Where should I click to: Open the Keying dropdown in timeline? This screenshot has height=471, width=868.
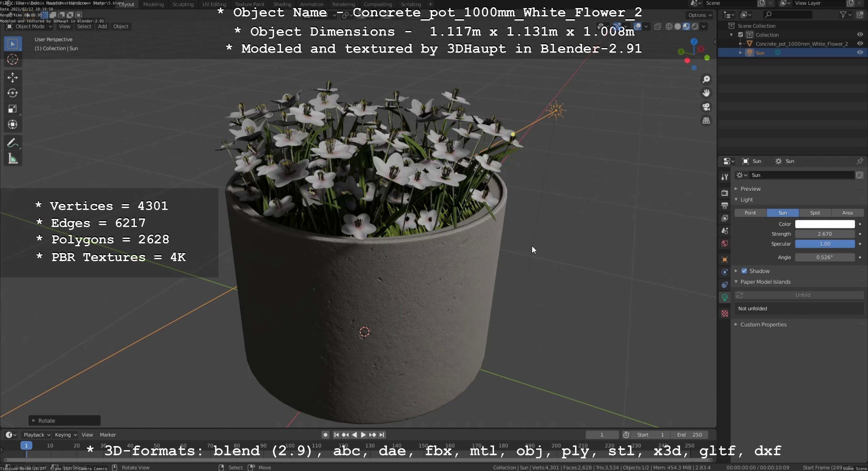pyautogui.click(x=66, y=435)
